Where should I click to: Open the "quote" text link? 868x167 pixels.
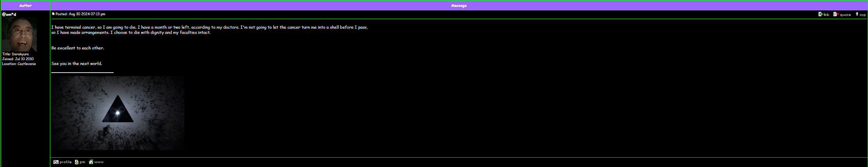(x=845, y=15)
